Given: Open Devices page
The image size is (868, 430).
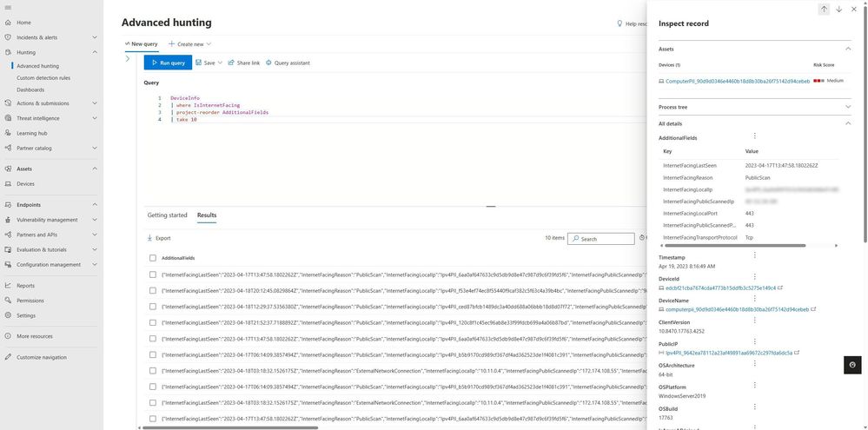Looking at the screenshot, I should 25,184.
